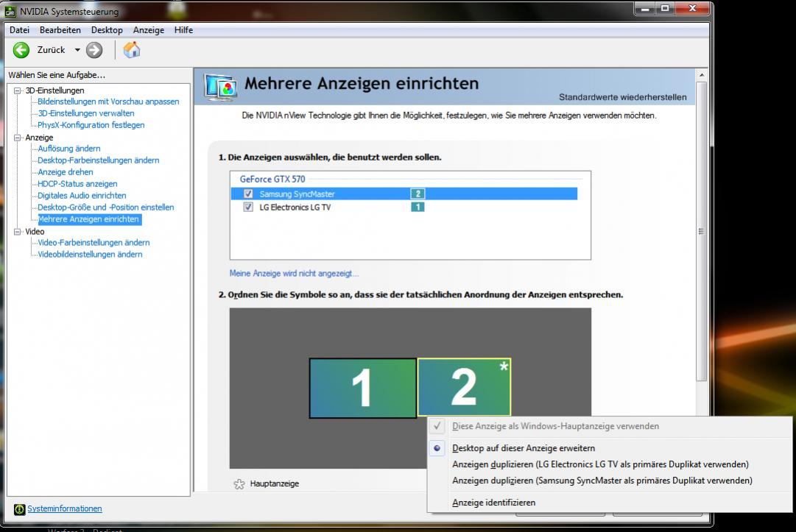The image size is (796, 532).
Task: Select display 1 thumbnail in arrangement
Action: (x=362, y=388)
